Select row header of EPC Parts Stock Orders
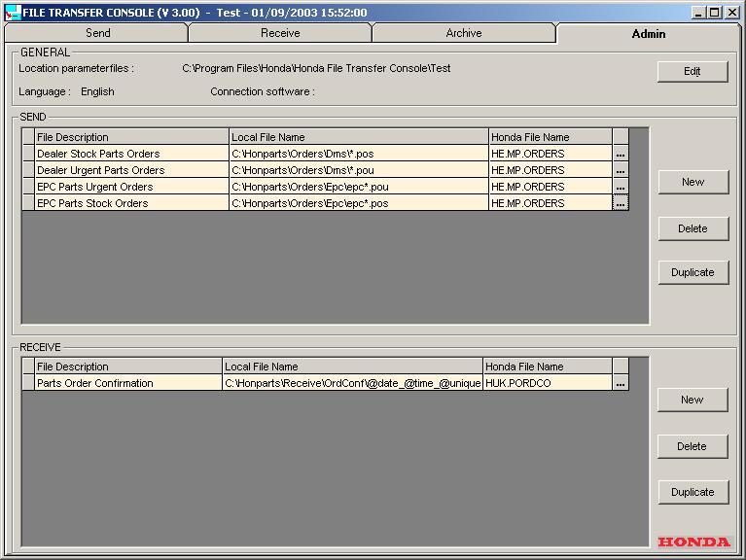746x560 pixels. [x=28, y=203]
